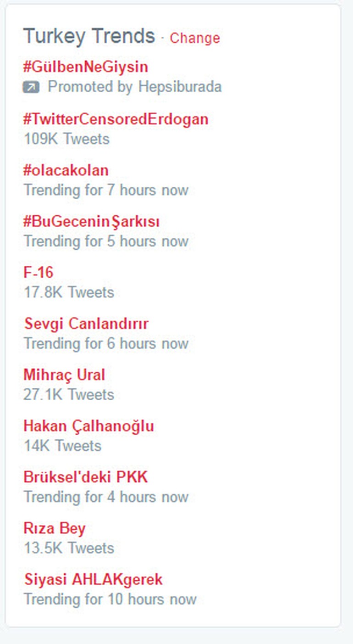Open the #TwitterCensoredErdogan hashtag
Screen dimensions: 353x644
(116, 119)
